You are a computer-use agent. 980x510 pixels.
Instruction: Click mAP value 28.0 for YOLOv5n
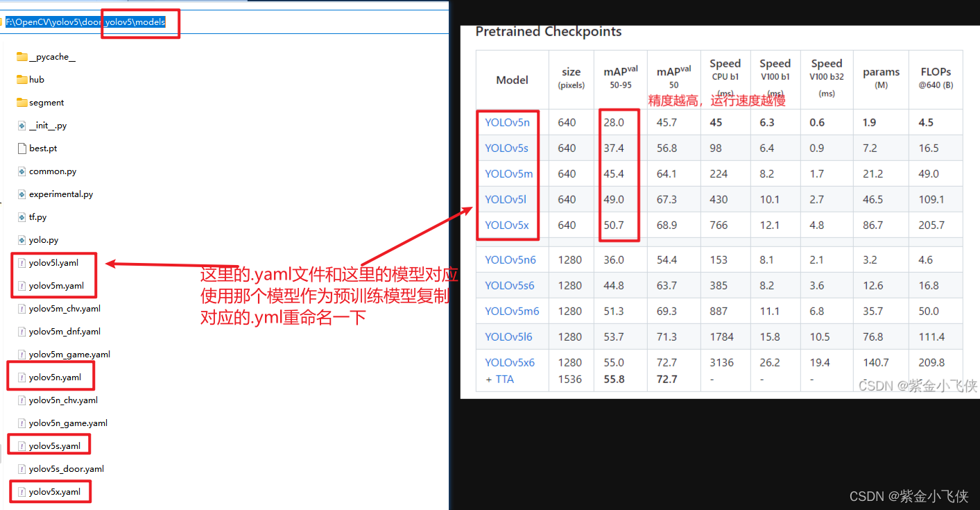[x=614, y=122]
